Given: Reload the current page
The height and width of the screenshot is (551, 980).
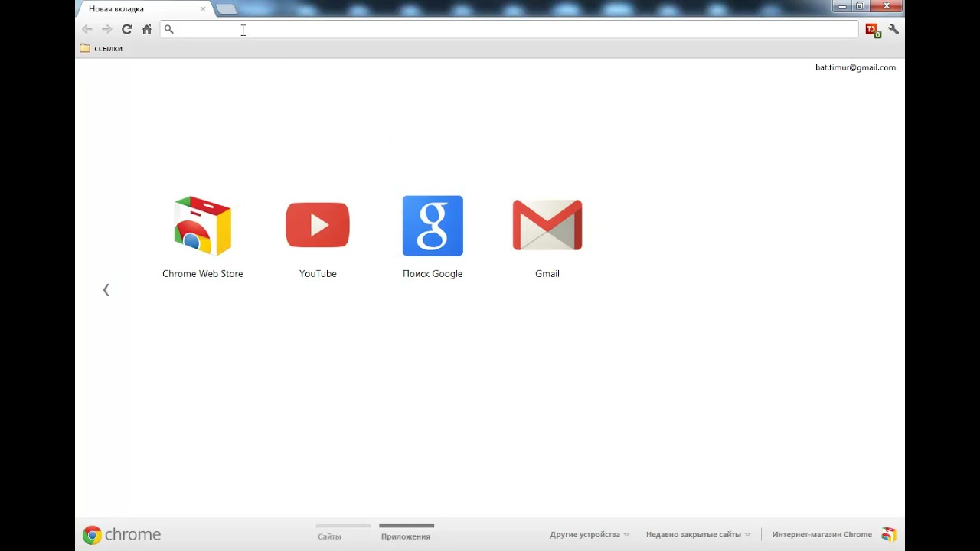Looking at the screenshot, I should pyautogui.click(x=127, y=29).
